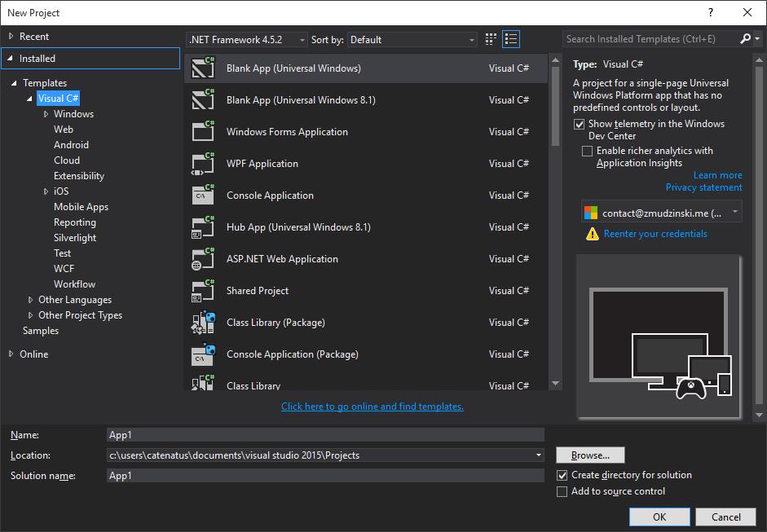
Task: Open the Learn more link
Action: (717, 175)
